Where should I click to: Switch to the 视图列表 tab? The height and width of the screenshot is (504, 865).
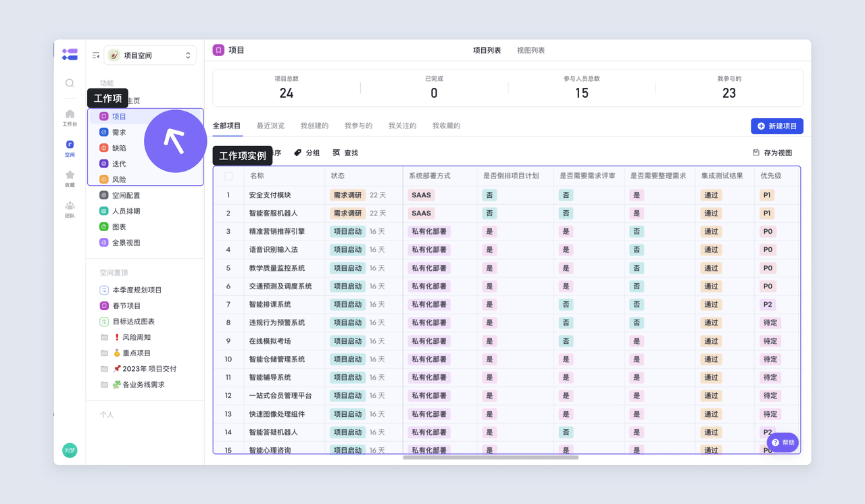click(530, 51)
